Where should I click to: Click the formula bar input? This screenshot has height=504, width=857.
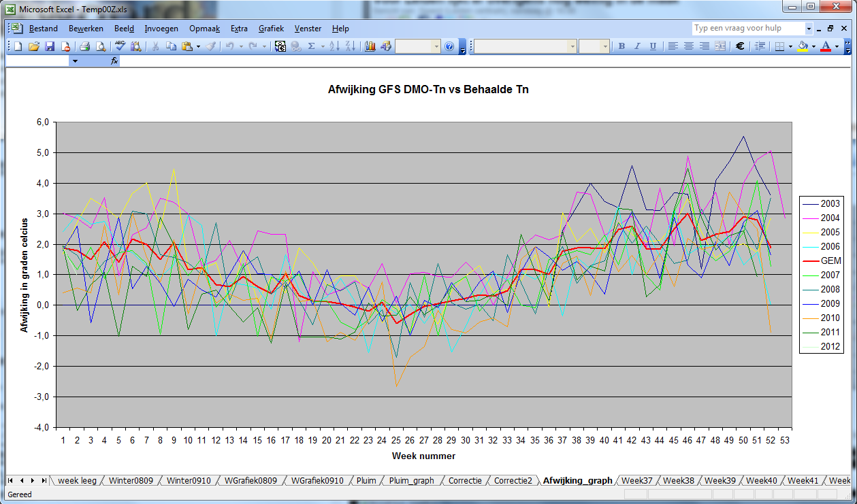pyautogui.click(x=485, y=61)
